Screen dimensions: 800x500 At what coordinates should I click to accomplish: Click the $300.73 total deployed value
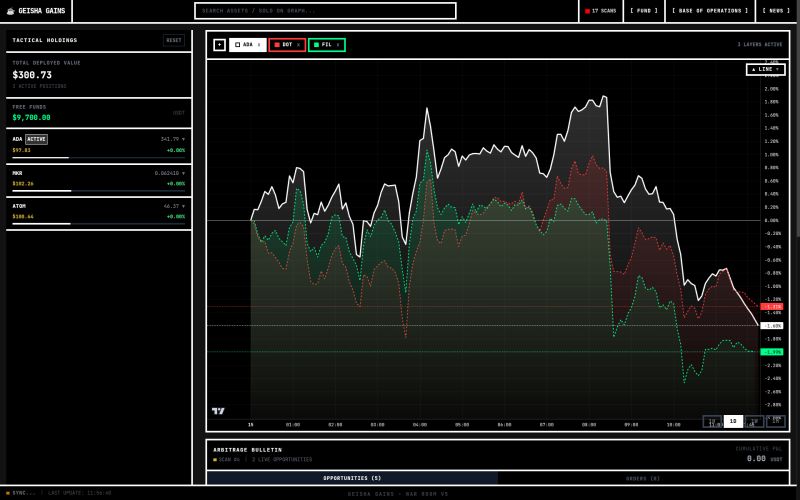pos(32,75)
